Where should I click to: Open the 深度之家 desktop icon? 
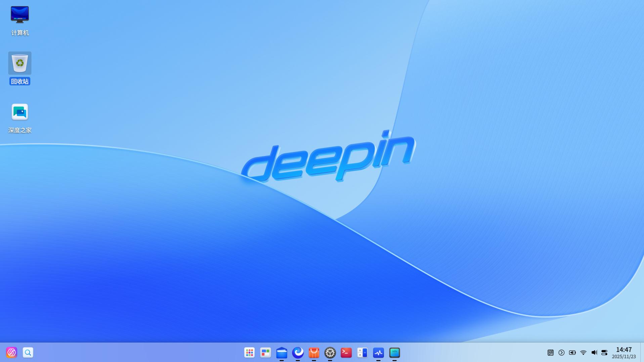[x=20, y=112]
